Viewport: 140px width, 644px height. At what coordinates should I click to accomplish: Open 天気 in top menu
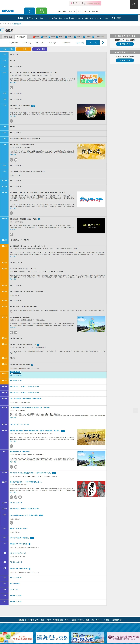click(80, 11)
